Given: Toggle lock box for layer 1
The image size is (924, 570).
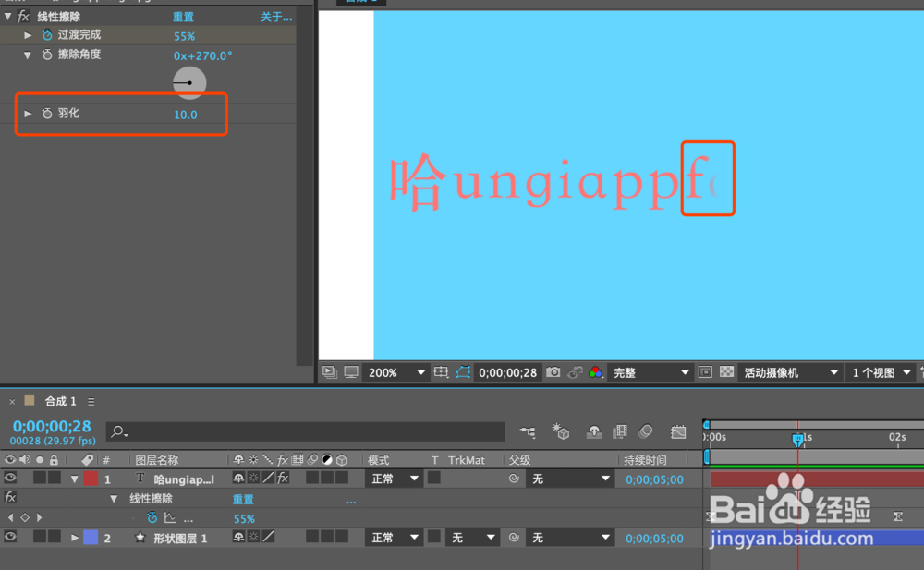Looking at the screenshot, I should click(x=55, y=478).
